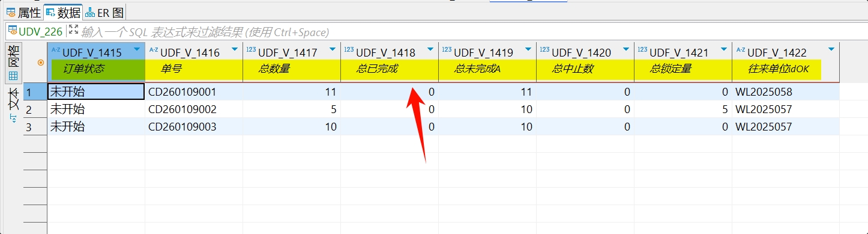This screenshot has height=234, width=868.
Task: Select 未开始 cell in row 1
Action: pos(96,92)
